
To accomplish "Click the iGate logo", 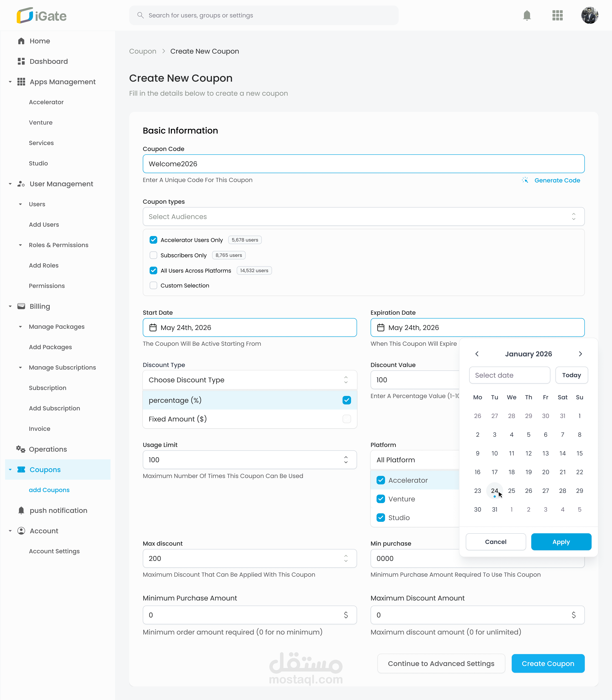I will tap(42, 15).
